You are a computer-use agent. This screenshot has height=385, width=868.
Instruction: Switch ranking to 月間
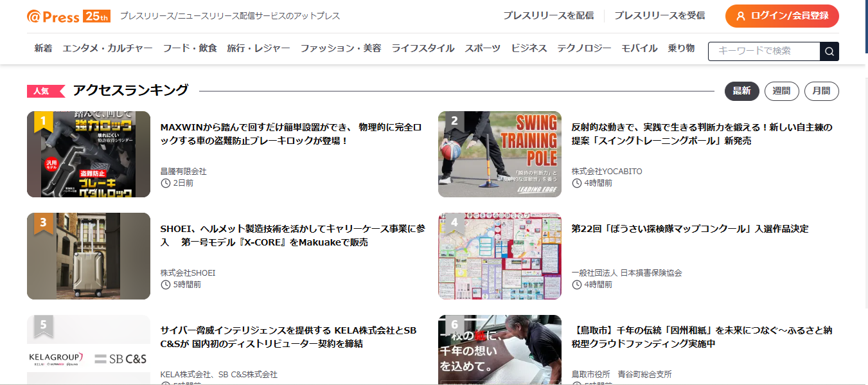(822, 91)
